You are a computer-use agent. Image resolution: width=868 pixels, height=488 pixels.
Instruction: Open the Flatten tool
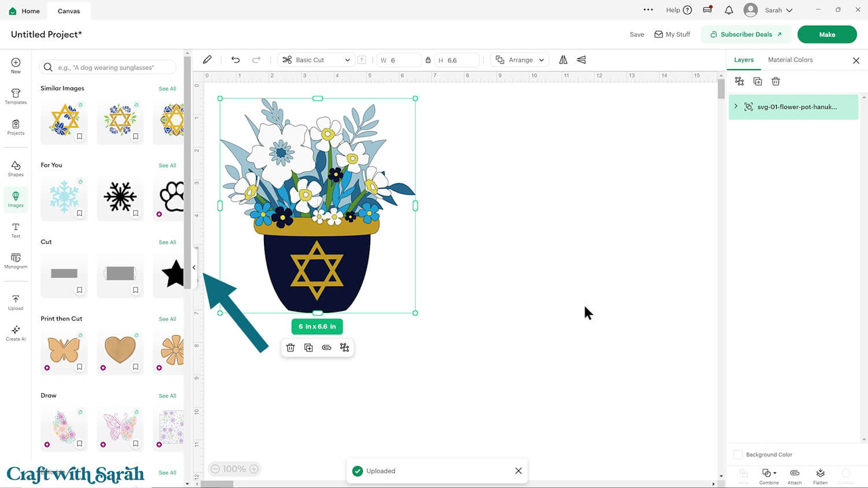(x=820, y=476)
